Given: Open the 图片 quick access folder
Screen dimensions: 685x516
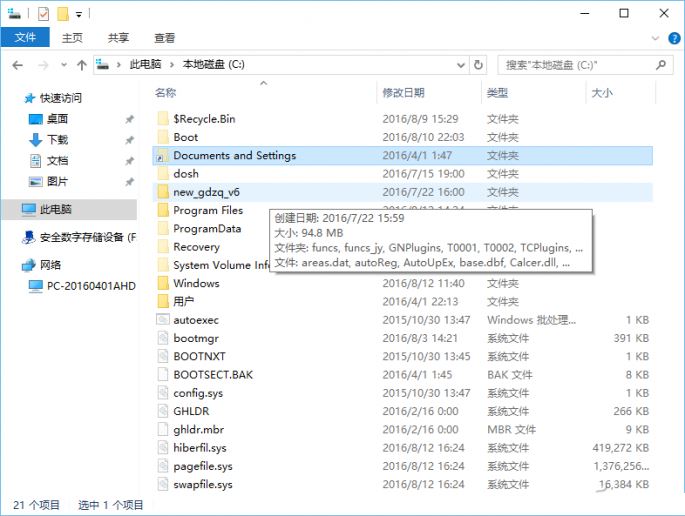Looking at the screenshot, I should [57, 182].
